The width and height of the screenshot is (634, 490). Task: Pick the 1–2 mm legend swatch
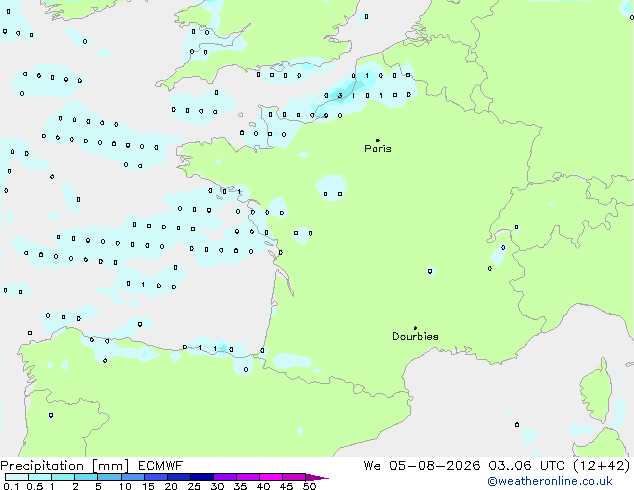(63, 477)
